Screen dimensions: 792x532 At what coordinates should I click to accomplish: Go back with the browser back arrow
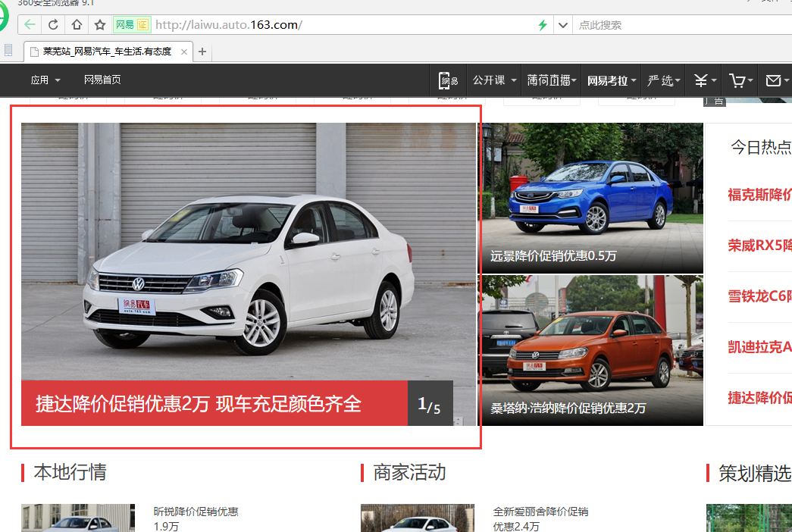click(x=30, y=25)
